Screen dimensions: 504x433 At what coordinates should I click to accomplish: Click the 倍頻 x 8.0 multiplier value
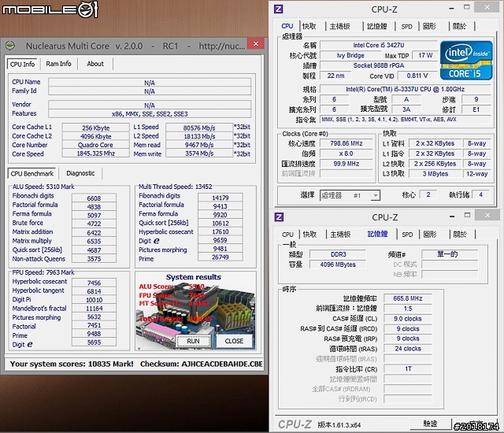click(346, 154)
